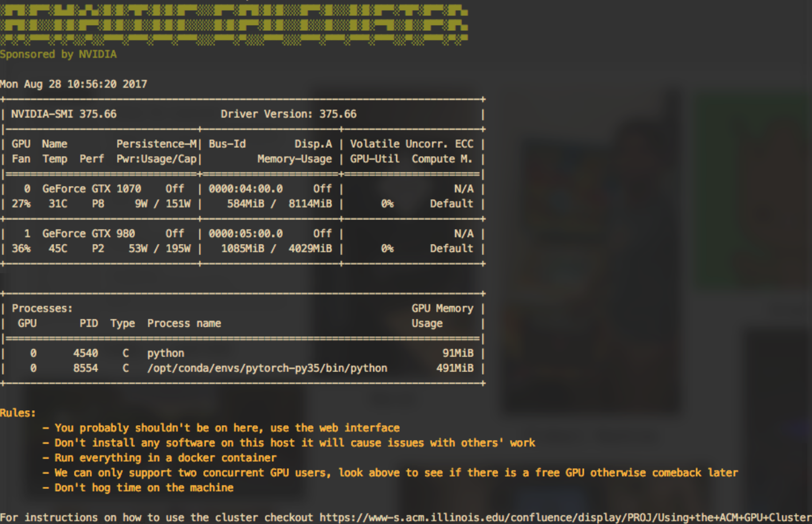
Task: Click 'Processes:' section label
Action: [42, 308]
